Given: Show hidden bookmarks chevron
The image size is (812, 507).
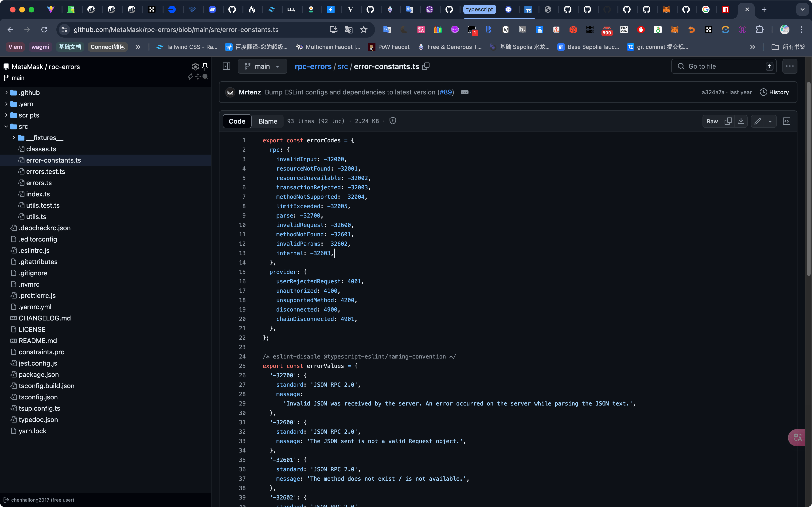Looking at the screenshot, I should [753, 47].
